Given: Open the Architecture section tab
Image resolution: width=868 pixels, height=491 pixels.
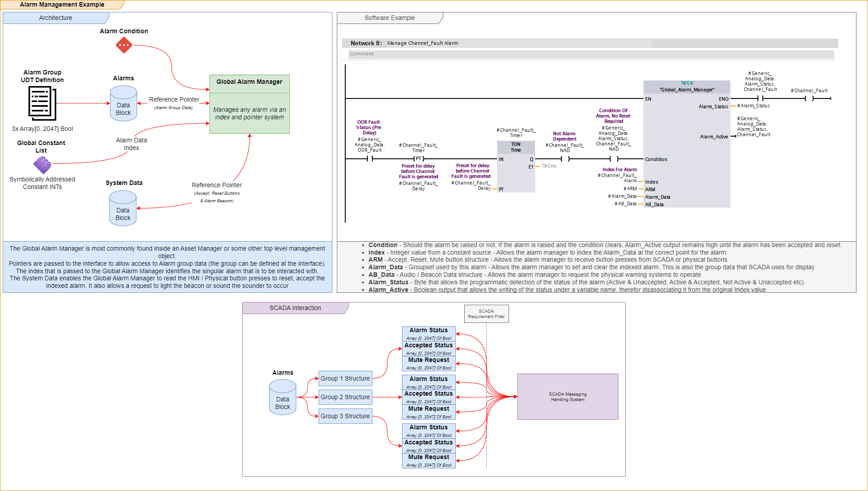Looking at the screenshot, I should [55, 18].
